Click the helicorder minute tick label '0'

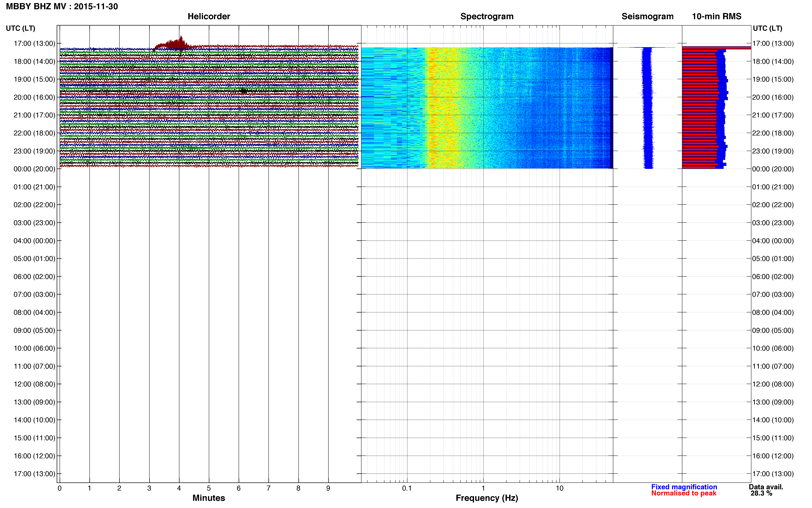(59, 488)
